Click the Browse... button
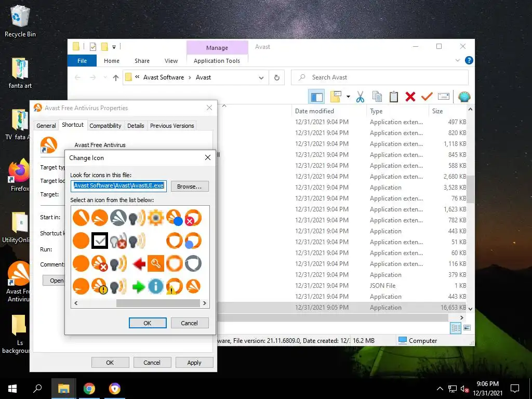The width and height of the screenshot is (532, 399). point(190,187)
